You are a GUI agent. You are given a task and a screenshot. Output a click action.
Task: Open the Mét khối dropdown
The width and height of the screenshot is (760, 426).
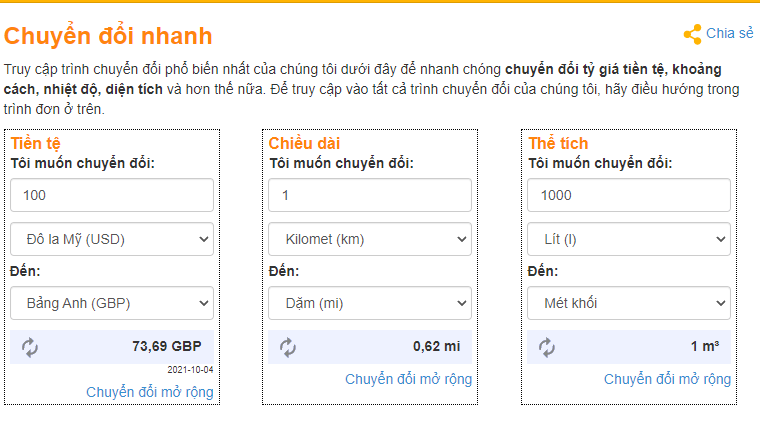tap(629, 302)
